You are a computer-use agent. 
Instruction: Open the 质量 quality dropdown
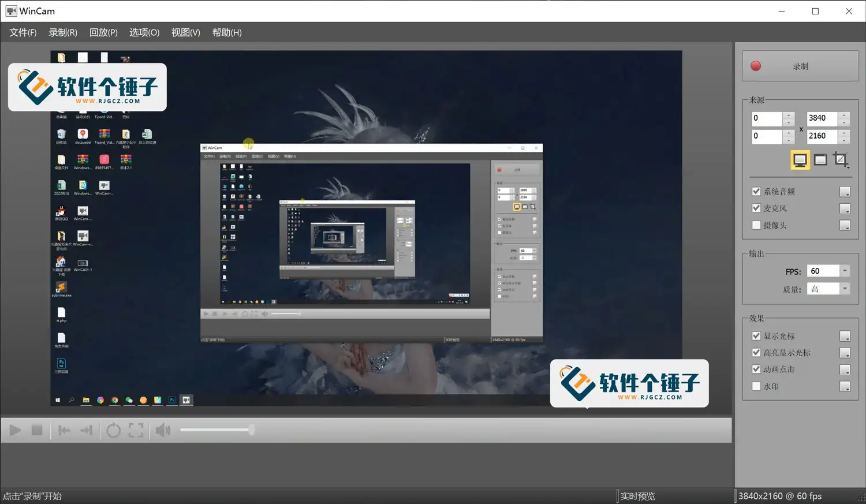(x=844, y=289)
